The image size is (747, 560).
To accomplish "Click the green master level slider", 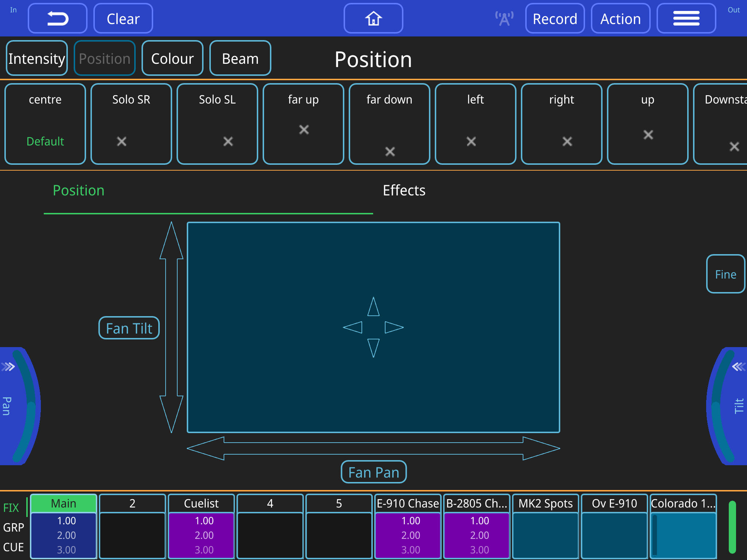I will click(x=732, y=527).
